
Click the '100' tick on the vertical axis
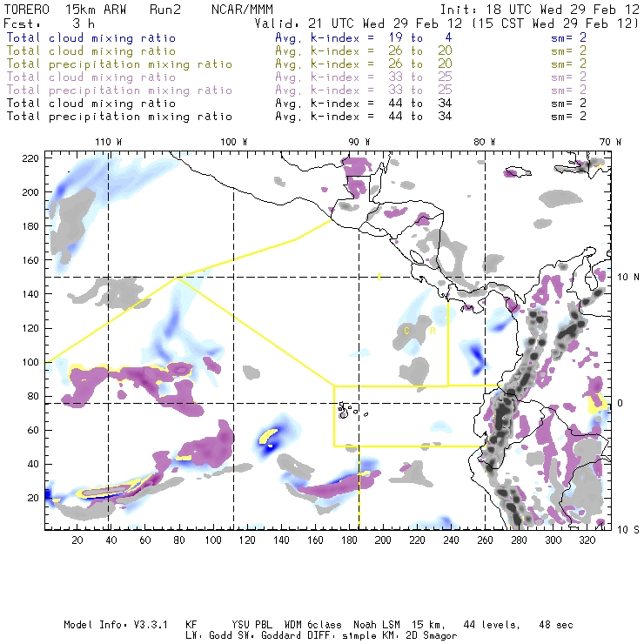(x=30, y=362)
